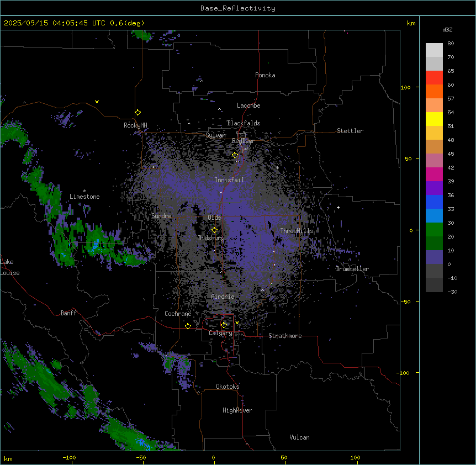The image size is (476, 465).
Task: Click the yellow diamond marker near Cochrane
Action: coord(188,326)
